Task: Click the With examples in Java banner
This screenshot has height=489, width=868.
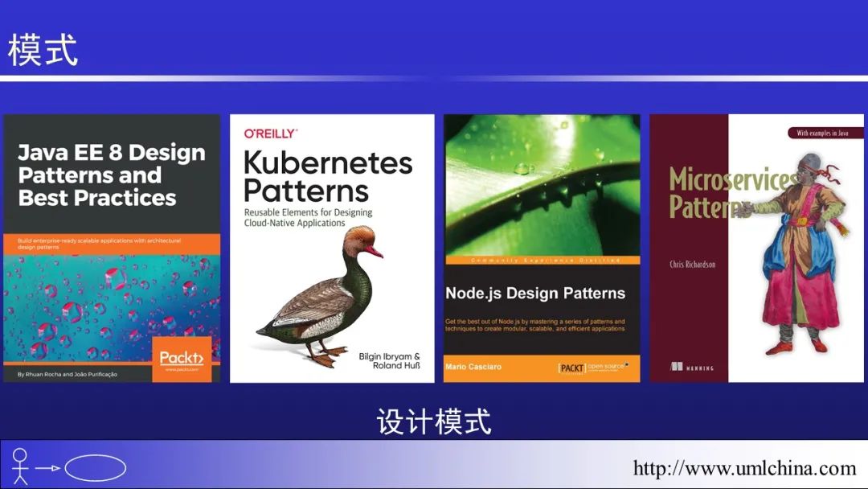Action: point(825,133)
